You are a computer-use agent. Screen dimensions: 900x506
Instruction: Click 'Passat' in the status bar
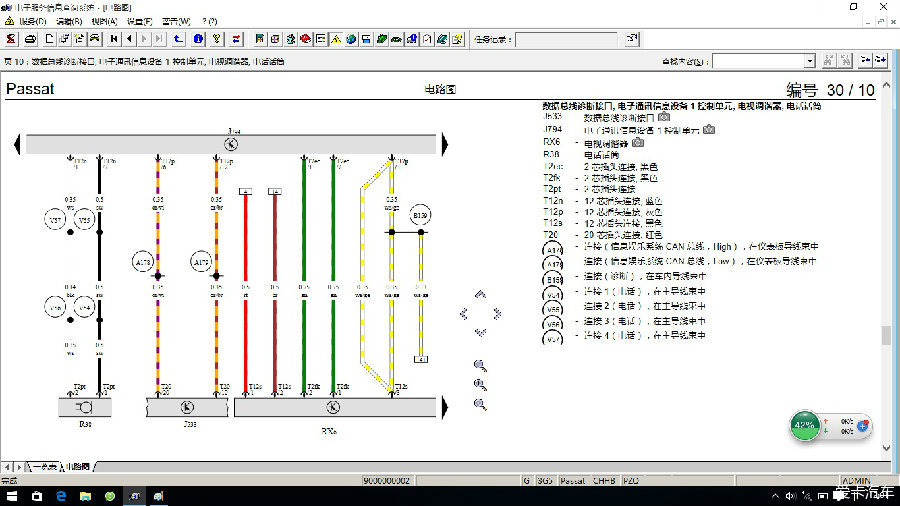click(572, 481)
